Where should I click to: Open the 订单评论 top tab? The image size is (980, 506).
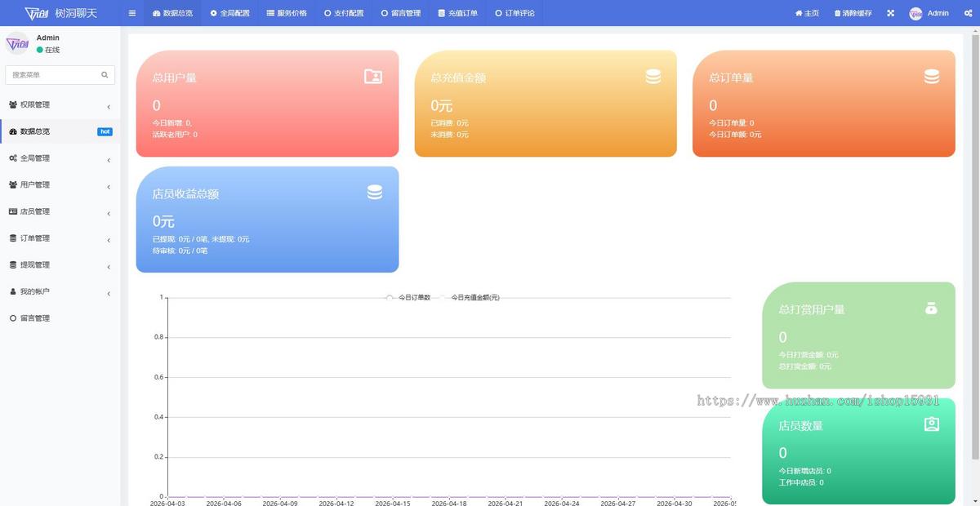[515, 13]
